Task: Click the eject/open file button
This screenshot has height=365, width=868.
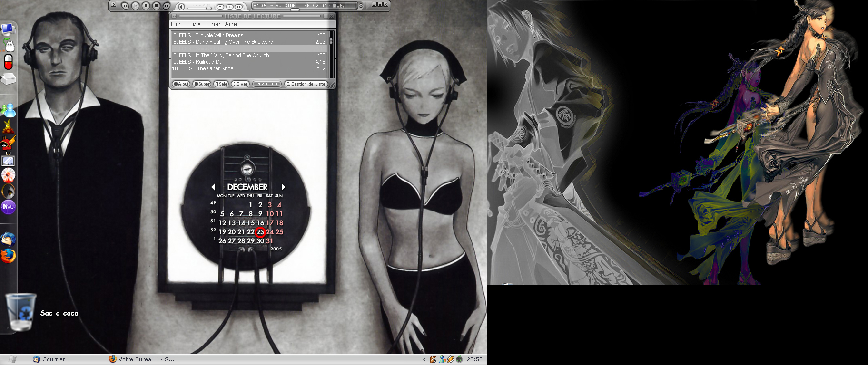Action: (220, 7)
